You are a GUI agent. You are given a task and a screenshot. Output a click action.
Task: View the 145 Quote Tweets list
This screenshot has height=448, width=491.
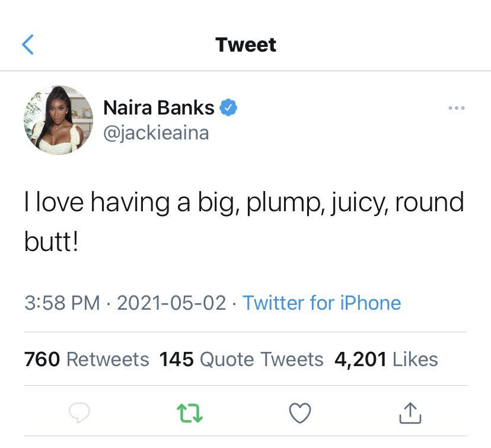coord(241,359)
